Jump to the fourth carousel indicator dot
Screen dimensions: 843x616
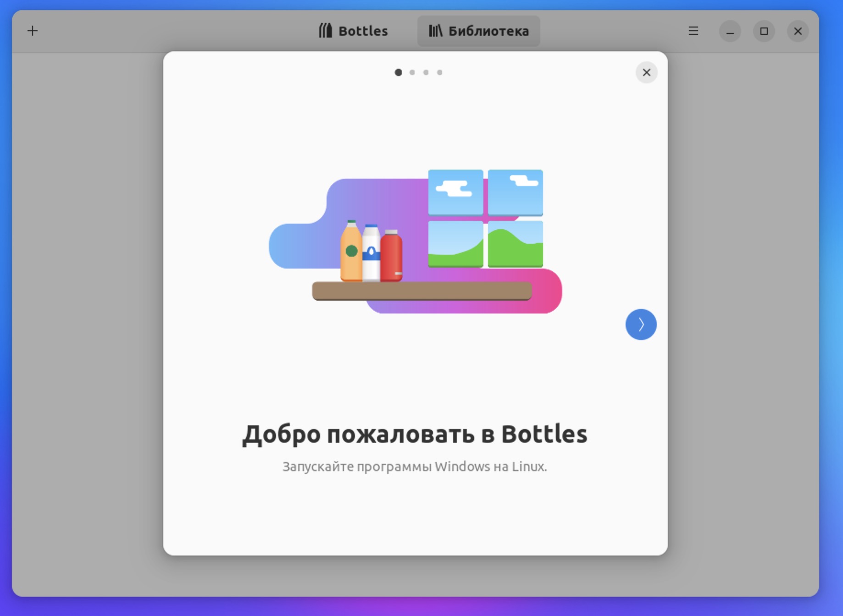(x=440, y=72)
